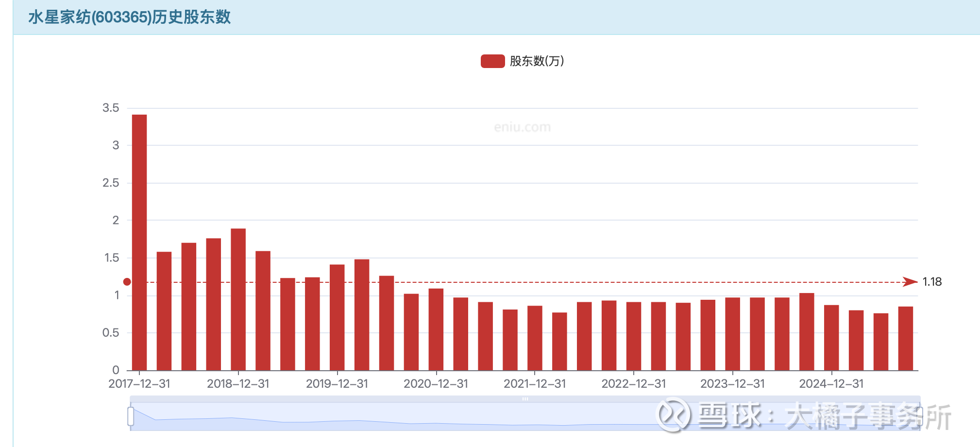This screenshot has height=447, width=980.
Task: Click the rightmost bar in the chart
Action: pyautogui.click(x=906, y=339)
